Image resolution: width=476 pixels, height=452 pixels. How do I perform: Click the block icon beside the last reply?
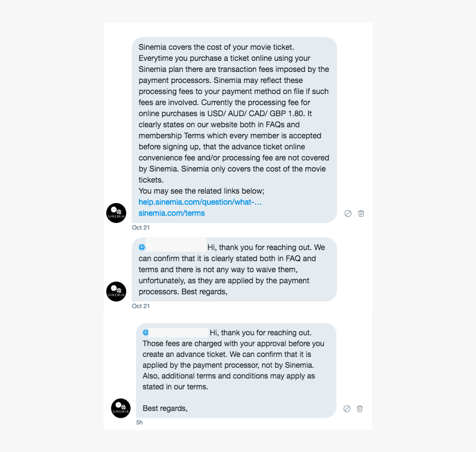[x=346, y=408]
